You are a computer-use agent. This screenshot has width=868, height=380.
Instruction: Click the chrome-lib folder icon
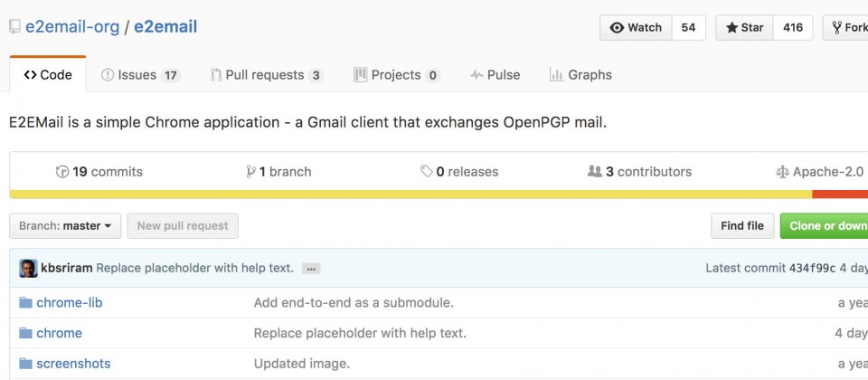pos(25,302)
